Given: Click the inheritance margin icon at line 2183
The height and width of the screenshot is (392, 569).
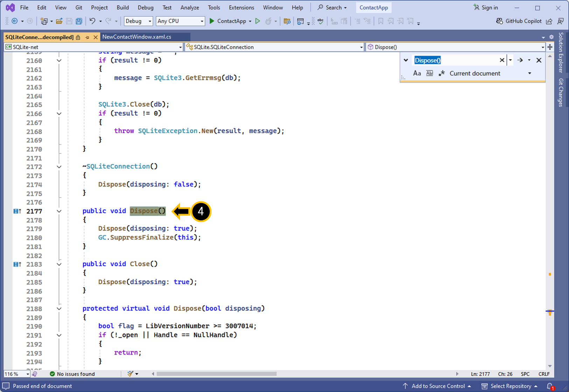Looking at the screenshot, I should point(17,264).
